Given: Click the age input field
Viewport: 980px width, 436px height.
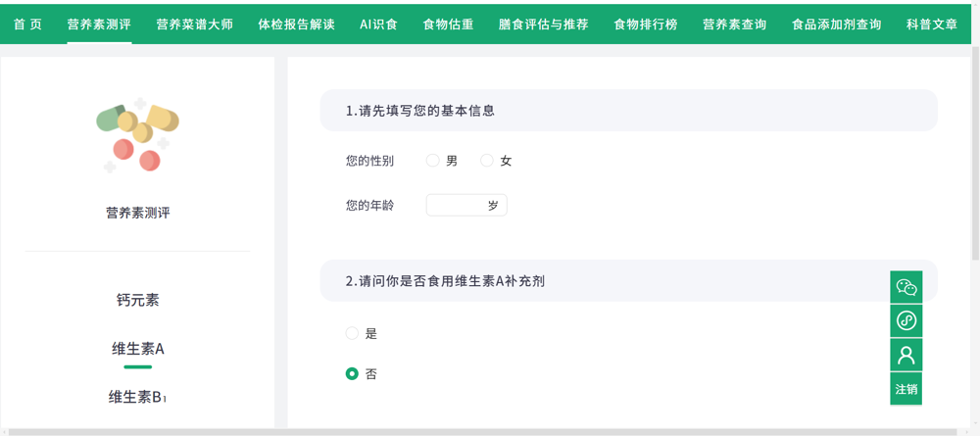Looking at the screenshot, I should 457,206.
